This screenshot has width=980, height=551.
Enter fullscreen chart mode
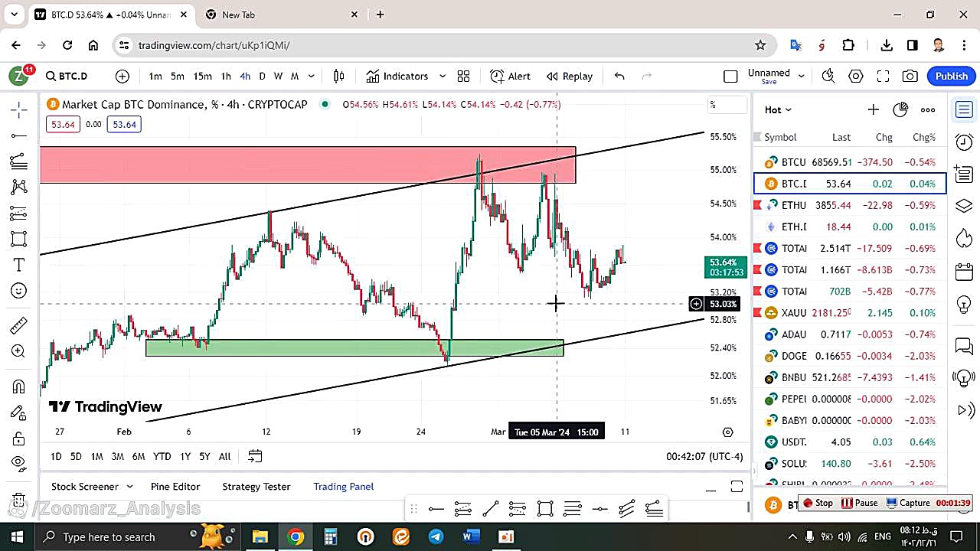coord(883,76)
